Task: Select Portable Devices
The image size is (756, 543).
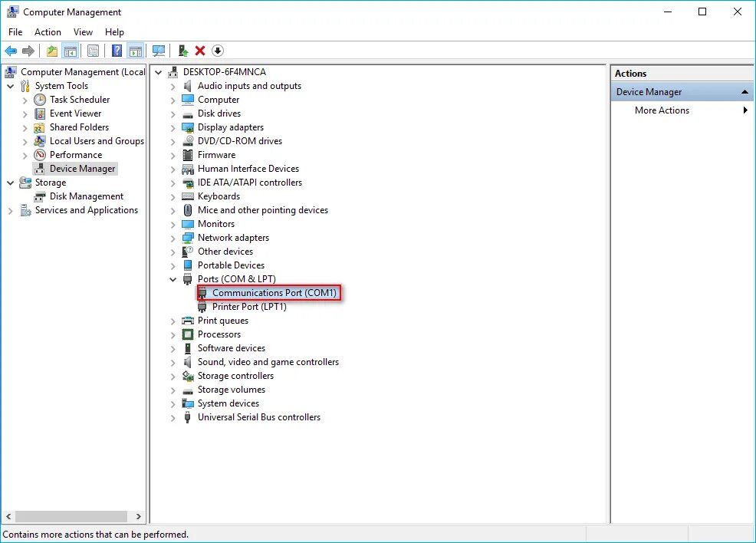Action: (231, 265)
